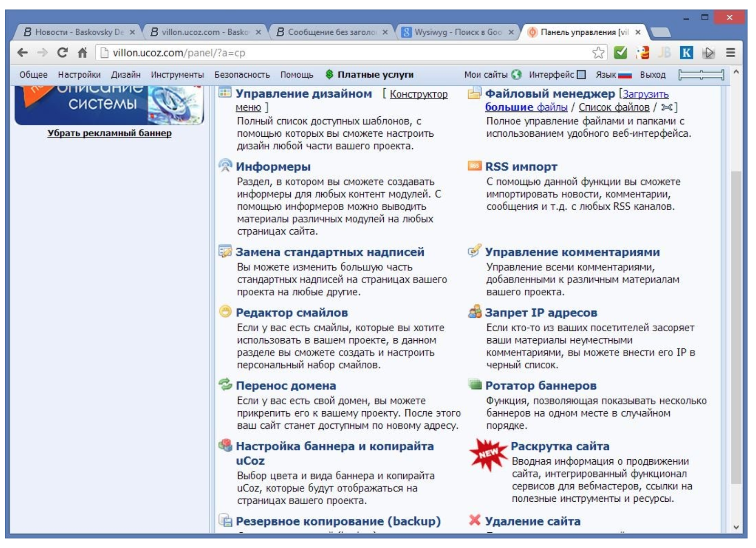Click the Управление дизайном icon
Viewport: 756px width, 548px height.
pyautogui.click(x=225, y=92)
